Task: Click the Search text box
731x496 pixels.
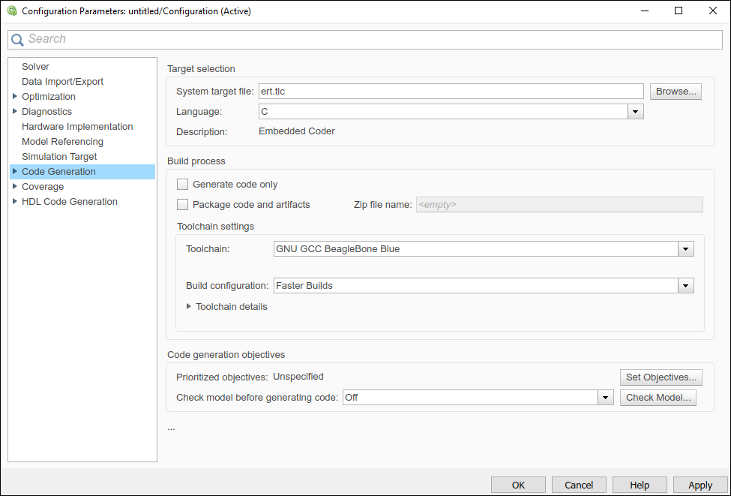Action: pyautogui.click(x=370, y=40)
